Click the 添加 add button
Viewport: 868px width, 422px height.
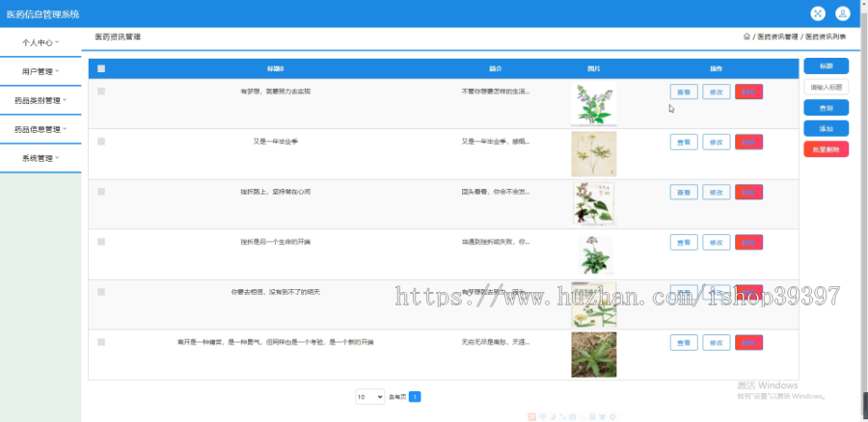826,128
